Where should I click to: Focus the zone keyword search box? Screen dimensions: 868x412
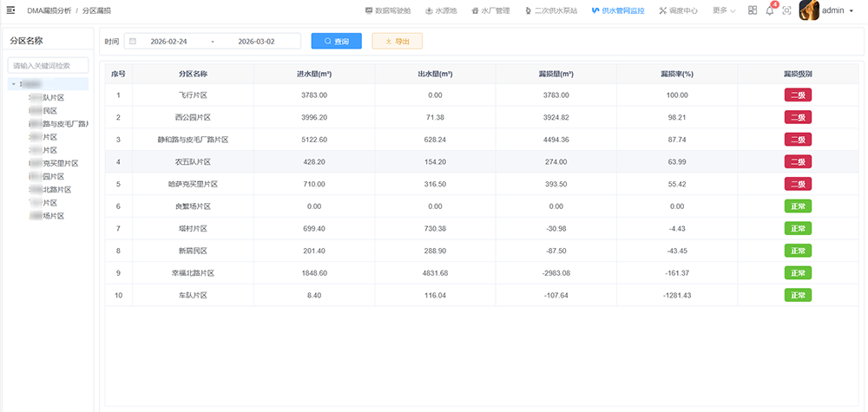point(48,65)
